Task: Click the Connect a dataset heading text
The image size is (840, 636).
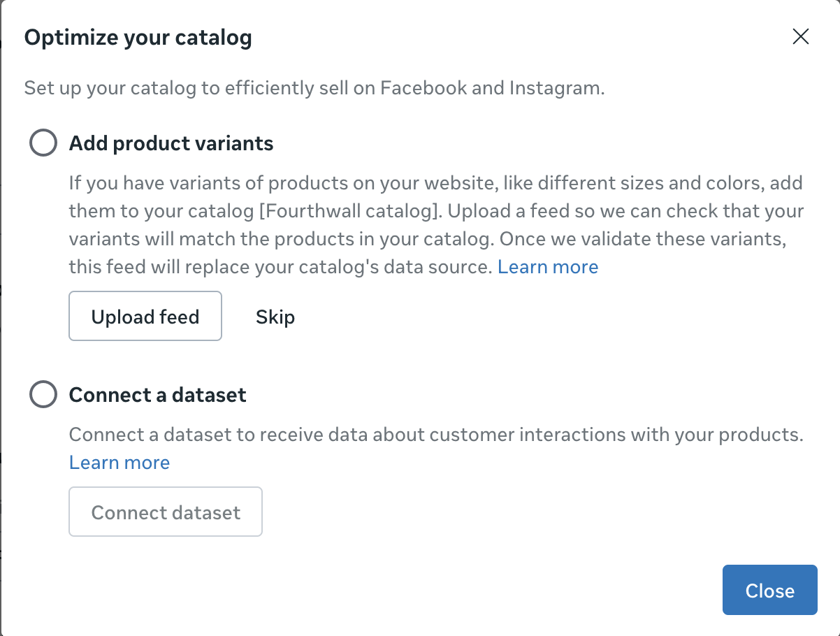Action: 157,395
